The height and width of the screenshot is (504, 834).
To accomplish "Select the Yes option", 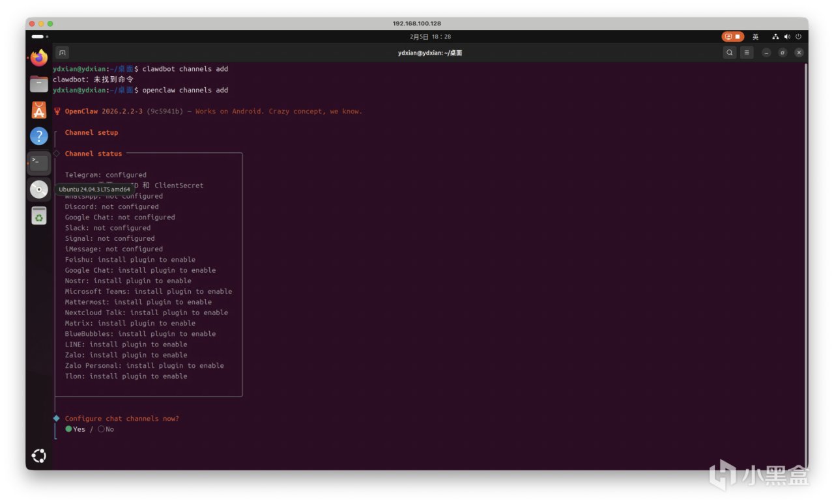I will pyautogui.click(x=75, y=429).
